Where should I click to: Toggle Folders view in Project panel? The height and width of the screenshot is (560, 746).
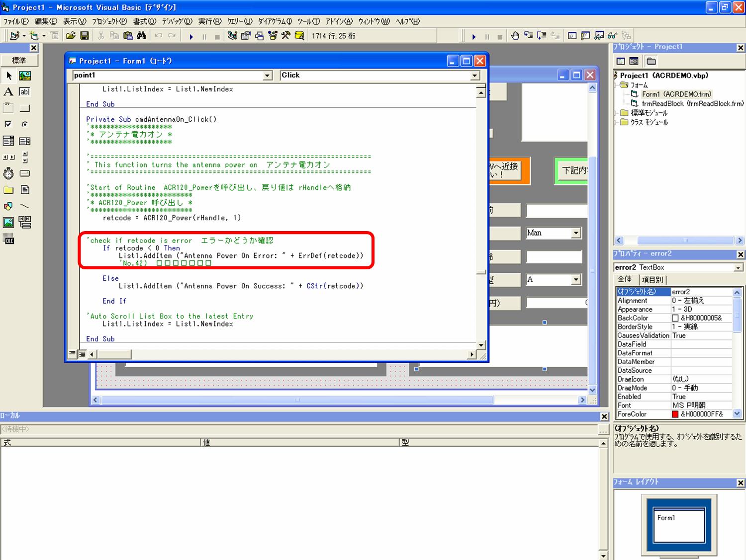[651, 61]
